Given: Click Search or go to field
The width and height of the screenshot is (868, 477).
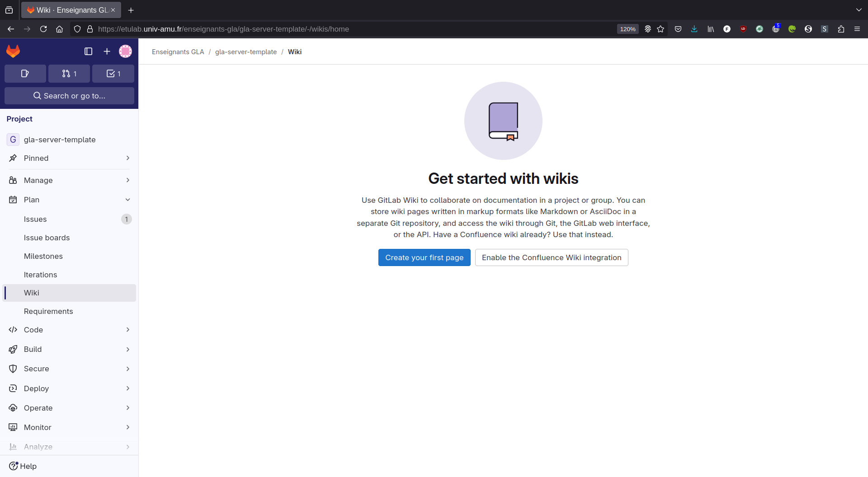Looking at the screenshot, I should click(69, 96).
